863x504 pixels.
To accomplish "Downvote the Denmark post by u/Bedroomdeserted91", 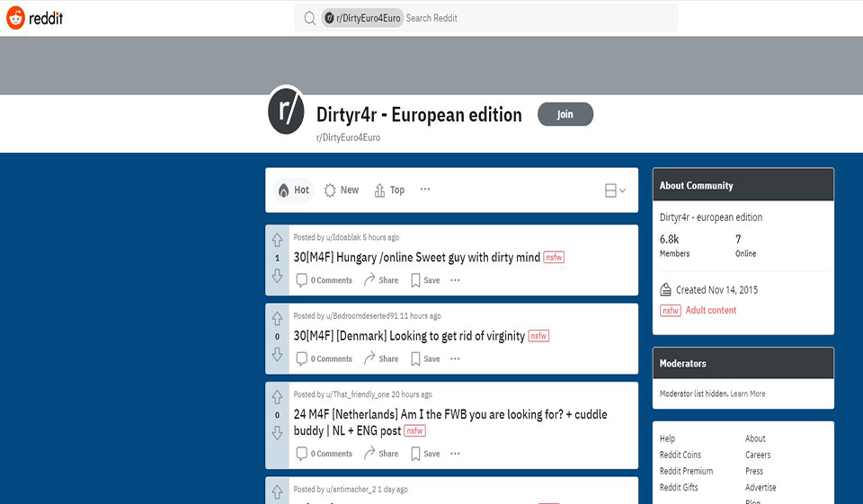I will coord(277,355).
